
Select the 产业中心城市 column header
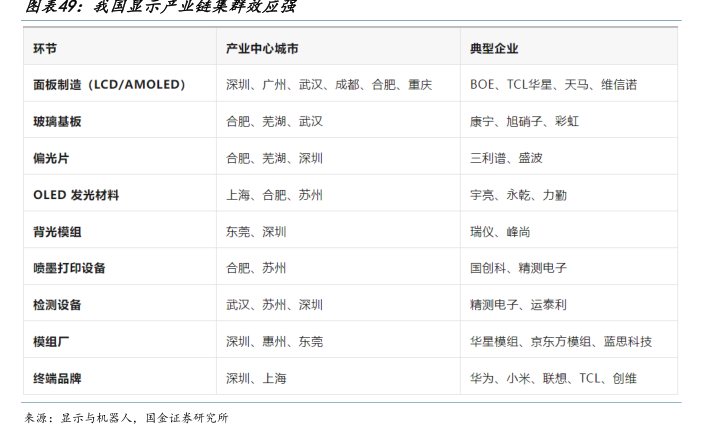pyautogui.click(x=262, y=48)
